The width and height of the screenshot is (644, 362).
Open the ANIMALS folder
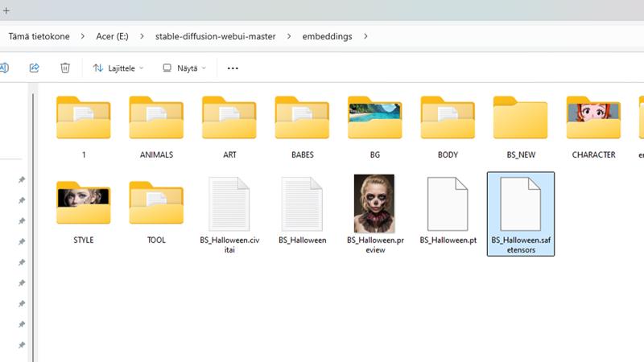pos(156,127)
